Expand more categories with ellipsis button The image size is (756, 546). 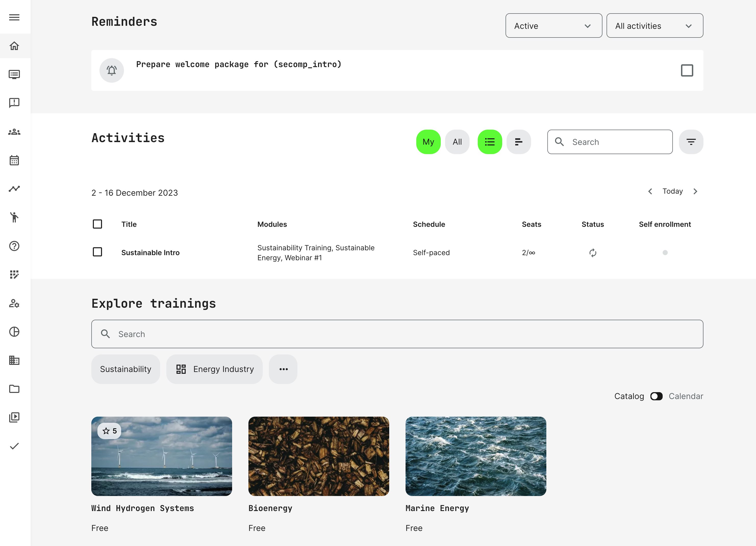pos(283,369)
